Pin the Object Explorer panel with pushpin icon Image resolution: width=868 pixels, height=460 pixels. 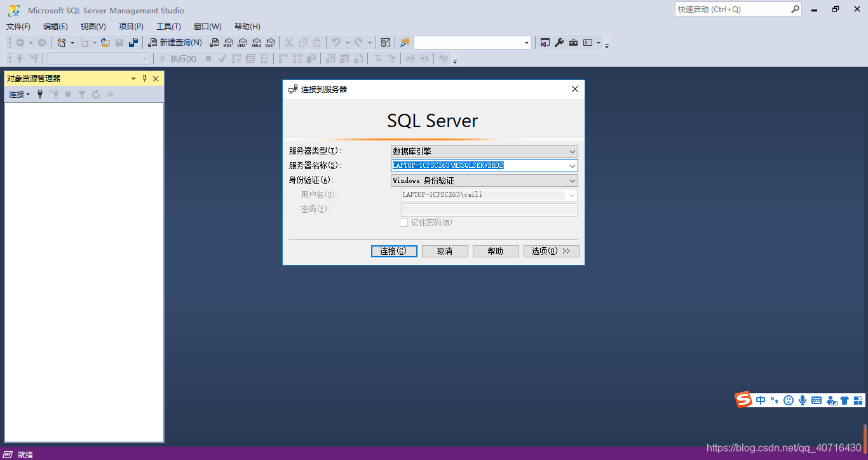(x=144, y=78)
